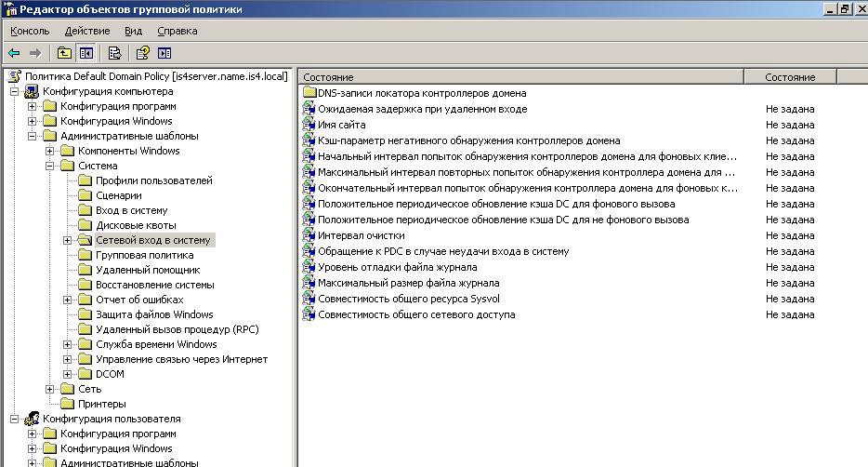Click the Forward arrow toolbar icon
This screenshot has height=467, width=868.
coord(35,53)
